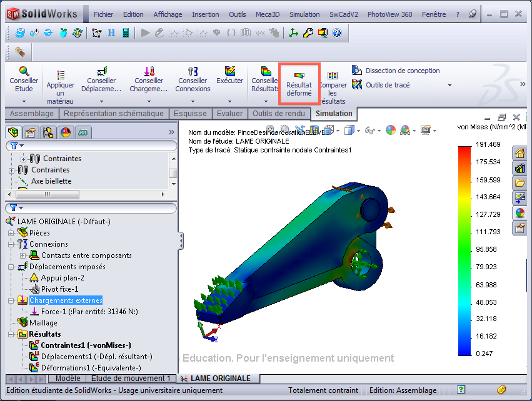The image size is (532, 401).
Task: Click the zoom-to-fit magnifier icon
Action: 271,129
